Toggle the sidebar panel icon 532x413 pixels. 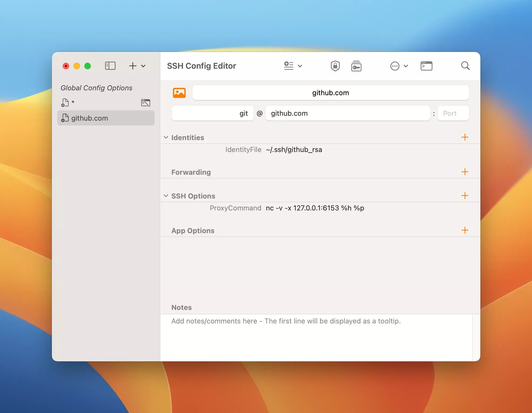point(110,66)
